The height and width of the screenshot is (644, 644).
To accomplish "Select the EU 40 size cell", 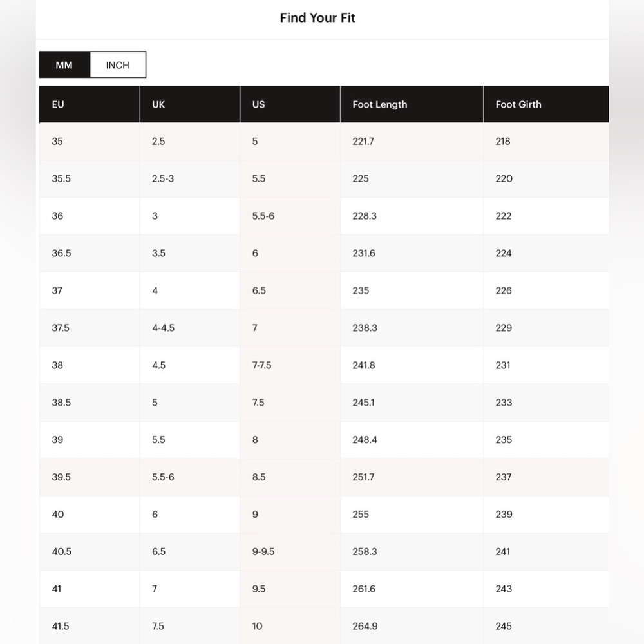I will click(x=90, y=514).
